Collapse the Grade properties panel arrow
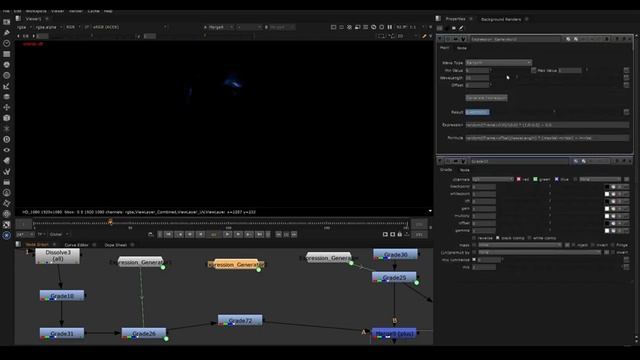The width and height of the screenshot is (640, 360). pos(440,161)
